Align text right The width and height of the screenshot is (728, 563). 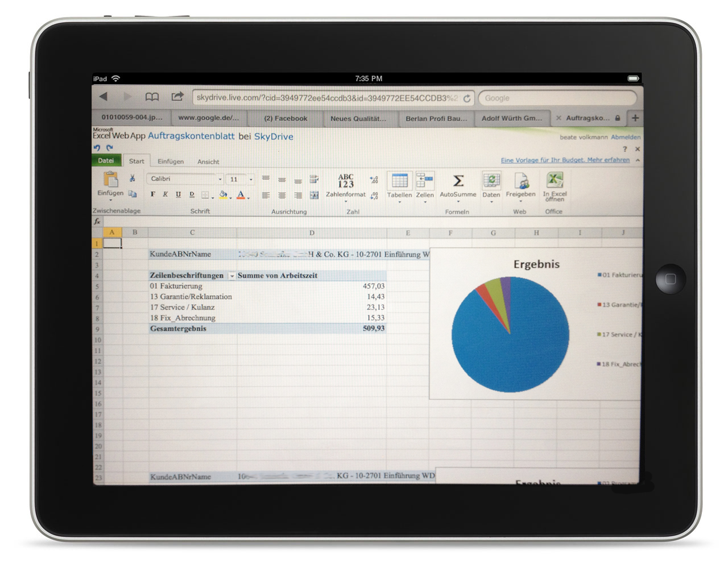(x=297, y=195)
